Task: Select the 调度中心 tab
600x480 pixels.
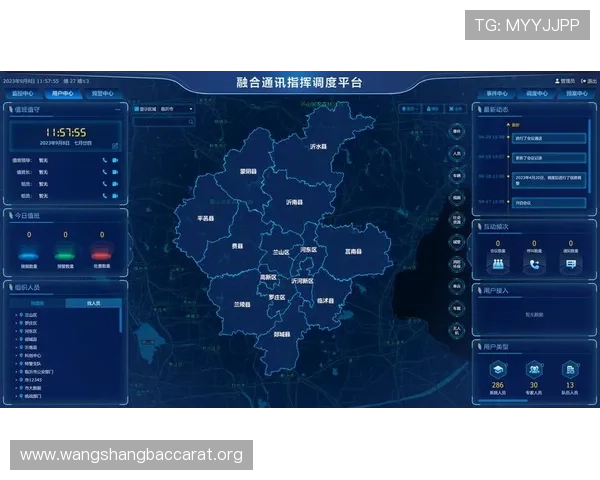Action: point(537,93)
